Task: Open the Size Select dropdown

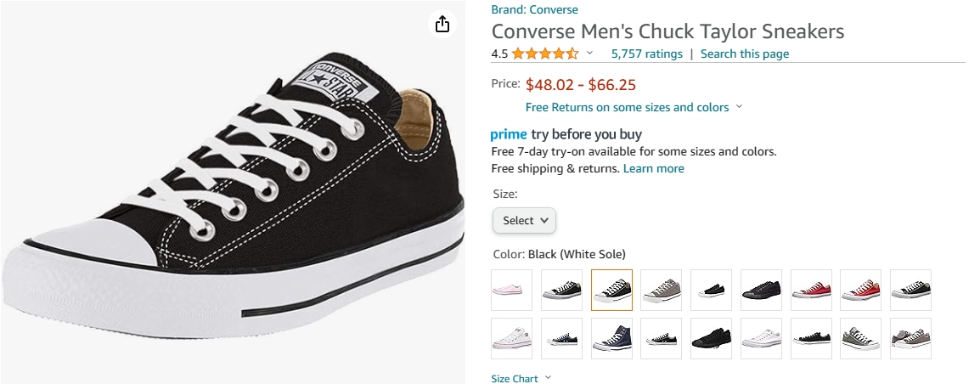Action: (x=524, y=220)
